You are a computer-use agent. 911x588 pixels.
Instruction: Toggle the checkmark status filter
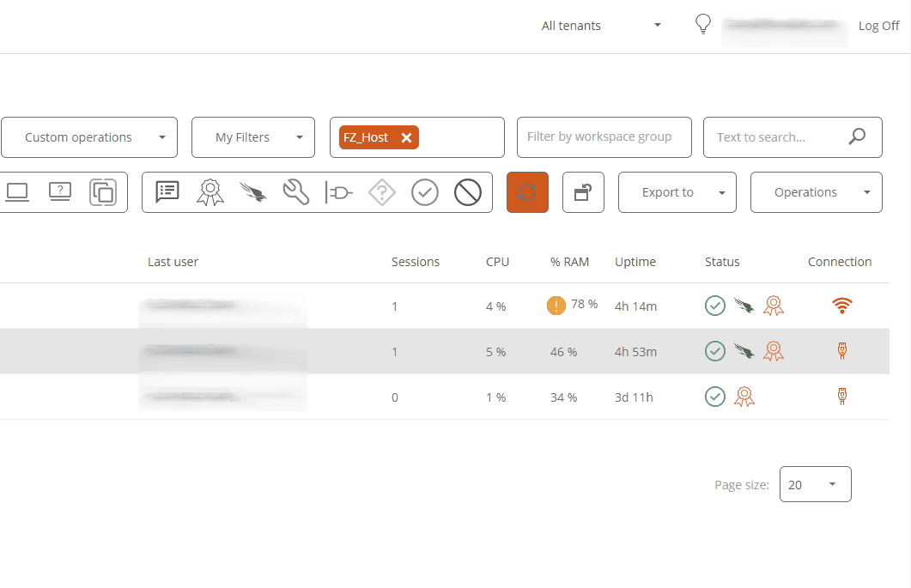pyautogui.click(x=425, y=192)
